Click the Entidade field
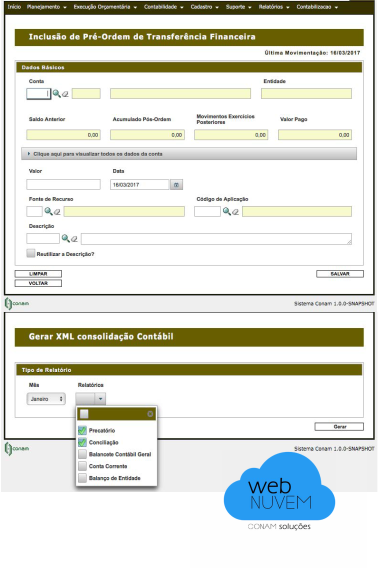Viewport: 378px width, 568px height. tap(306, 94)
